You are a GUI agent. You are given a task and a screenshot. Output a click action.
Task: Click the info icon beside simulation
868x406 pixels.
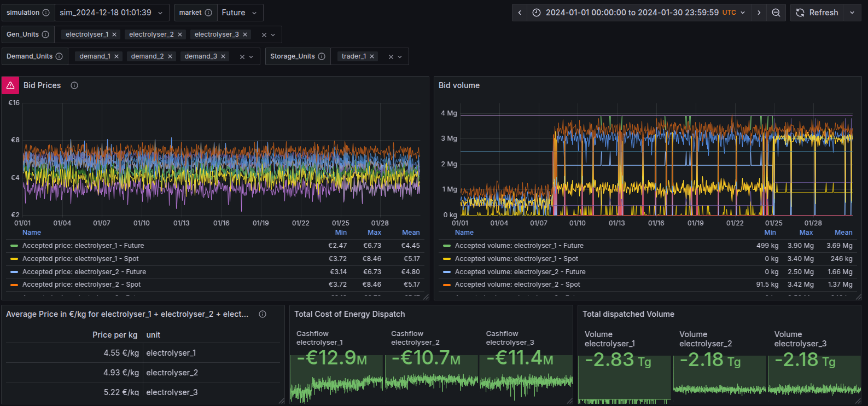[46, 13]
